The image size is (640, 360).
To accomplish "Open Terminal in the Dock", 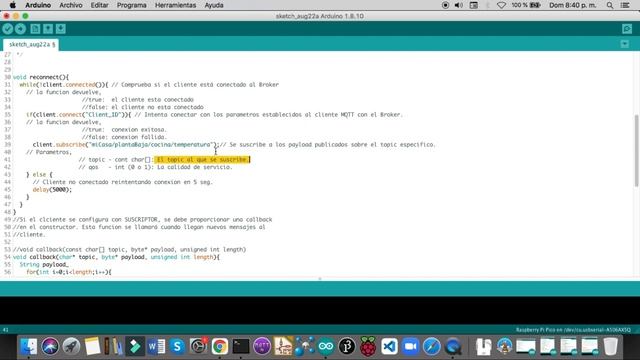I will pyautogui.click(x=241, y=347).
